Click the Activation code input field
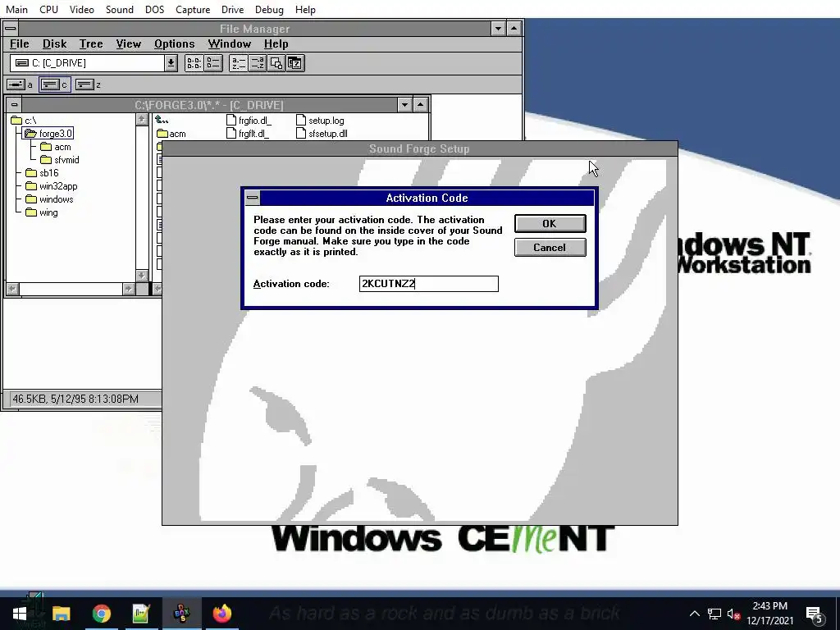The height and width of the screenshot is (630, 840). pos(428,284)
